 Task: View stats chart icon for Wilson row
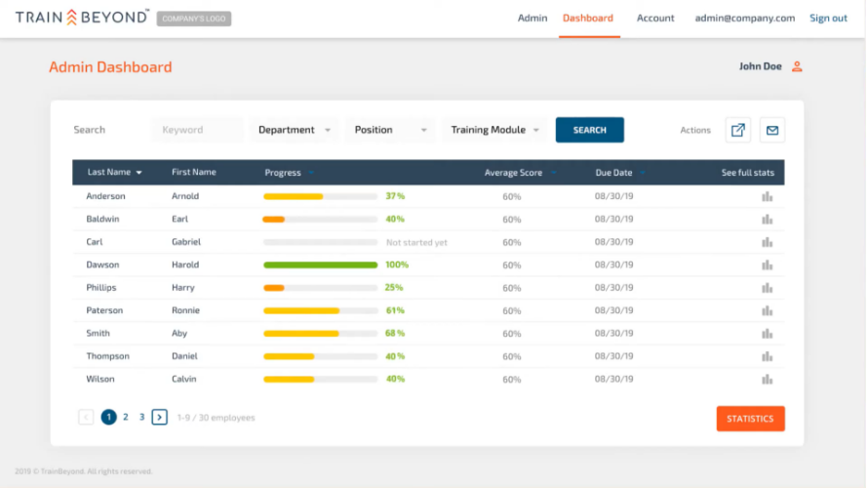[767, 380]
